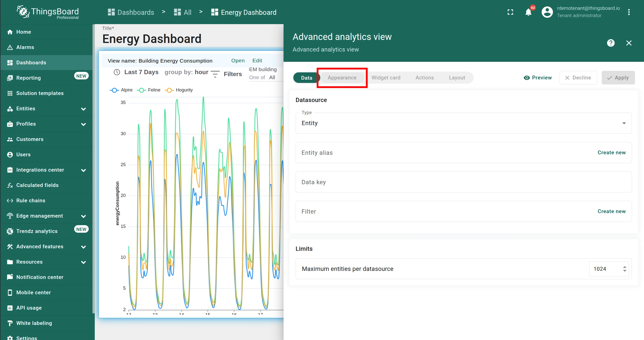Open the datasource Type dropdown
Screen dimensions: 644x340
(x=464, y=123)
